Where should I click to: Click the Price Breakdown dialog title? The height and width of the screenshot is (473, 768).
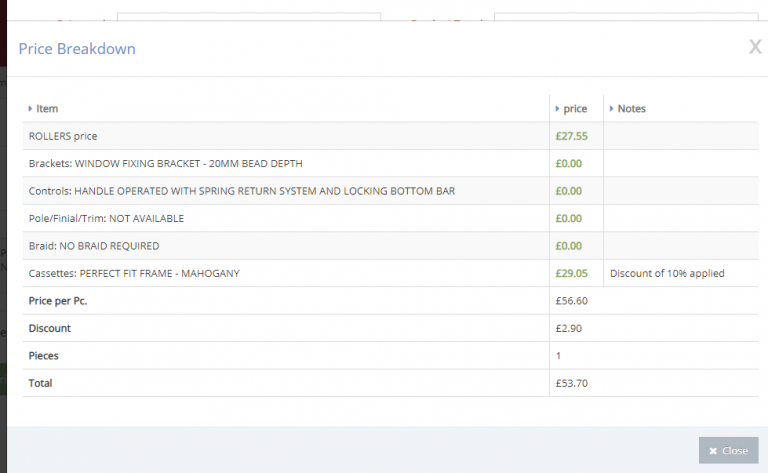(x=77, y=49)
